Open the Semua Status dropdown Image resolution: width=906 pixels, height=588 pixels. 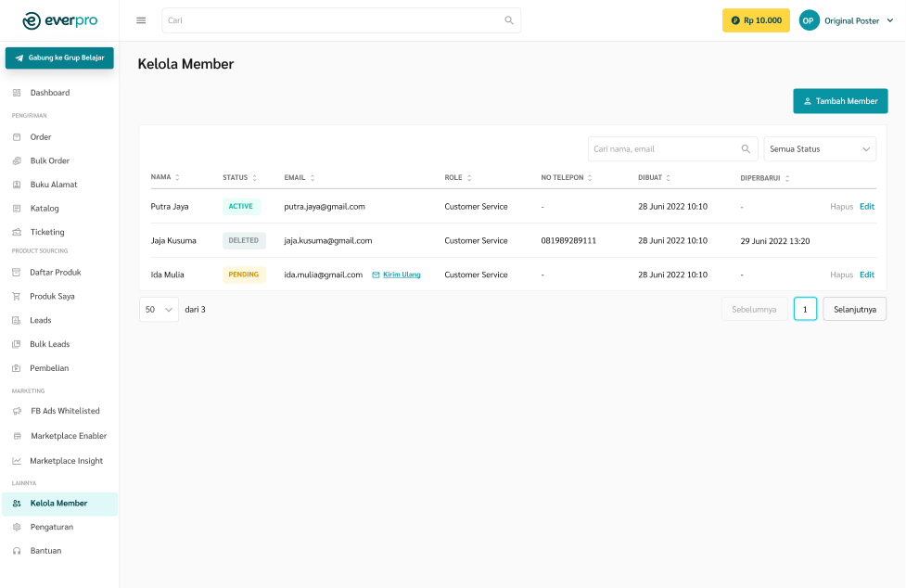820,149
